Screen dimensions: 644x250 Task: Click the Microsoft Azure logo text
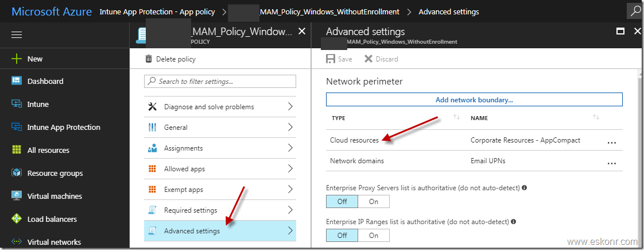[52, 11]
